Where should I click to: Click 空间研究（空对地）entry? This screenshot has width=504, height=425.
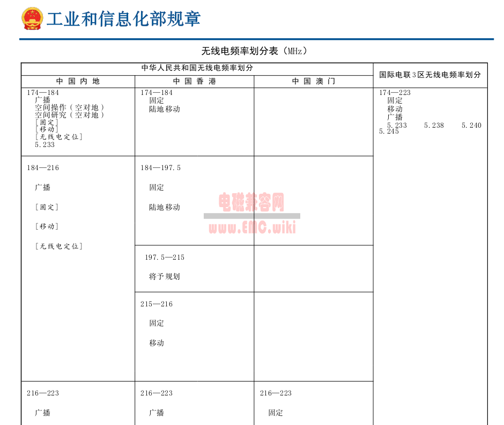point(69,115)
